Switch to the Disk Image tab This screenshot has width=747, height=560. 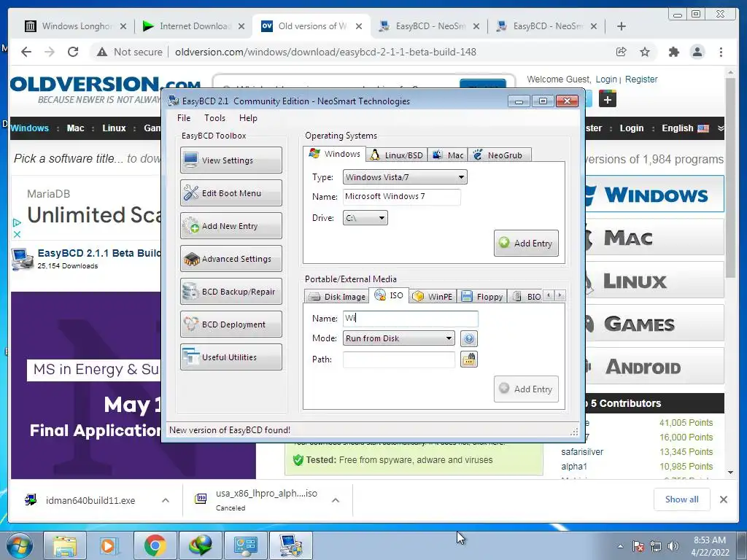coord(337,297)
